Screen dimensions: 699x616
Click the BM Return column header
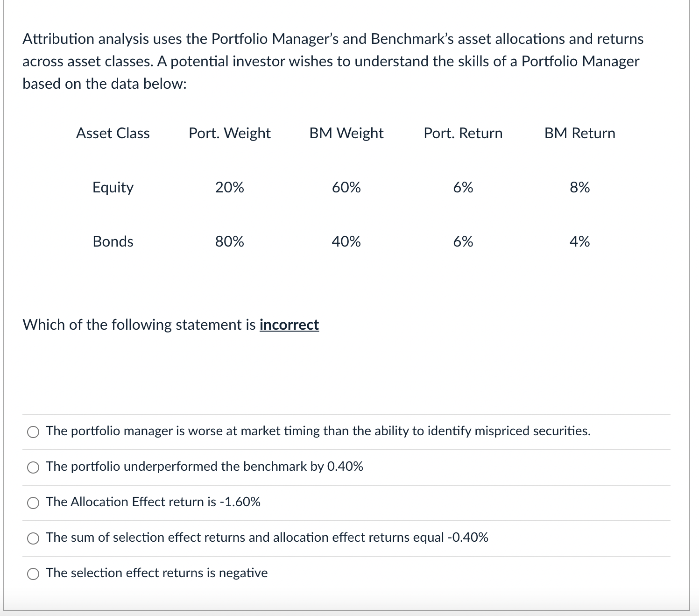579,133
